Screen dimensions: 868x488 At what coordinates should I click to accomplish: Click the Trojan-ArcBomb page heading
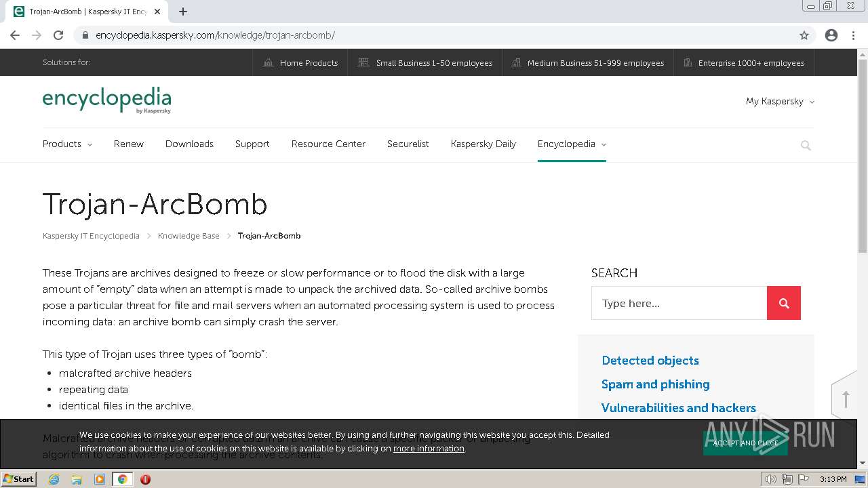coord(155,204)
